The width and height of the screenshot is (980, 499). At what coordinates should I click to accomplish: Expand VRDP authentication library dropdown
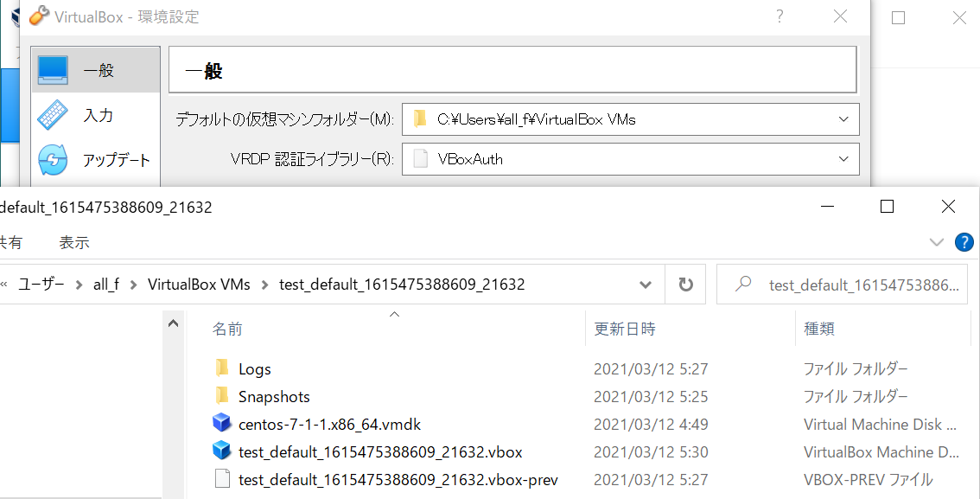point(843,159)
